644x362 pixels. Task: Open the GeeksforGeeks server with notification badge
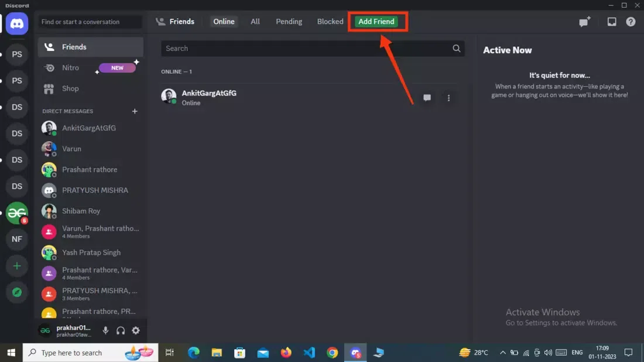(17, 213)
